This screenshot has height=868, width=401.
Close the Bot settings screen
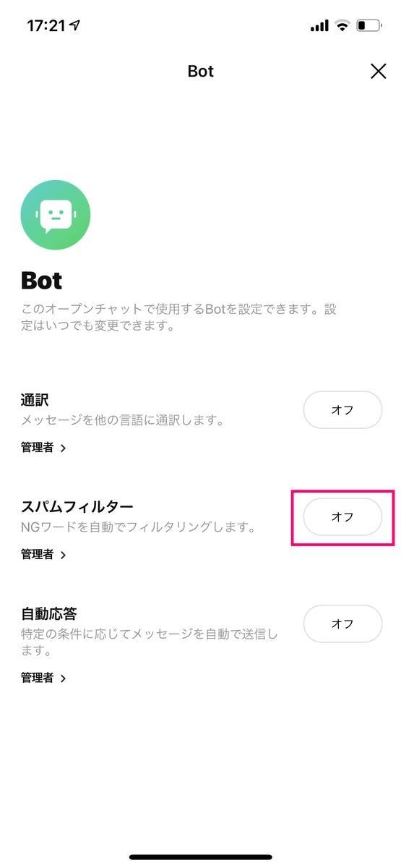pos(378,71)
